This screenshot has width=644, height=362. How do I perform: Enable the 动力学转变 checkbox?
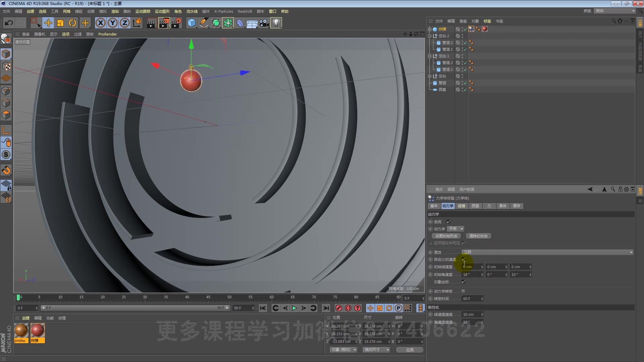[x=463, y=291]
